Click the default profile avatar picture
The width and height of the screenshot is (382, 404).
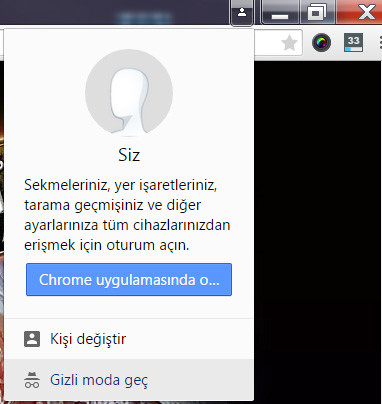[x=129, y=93]
